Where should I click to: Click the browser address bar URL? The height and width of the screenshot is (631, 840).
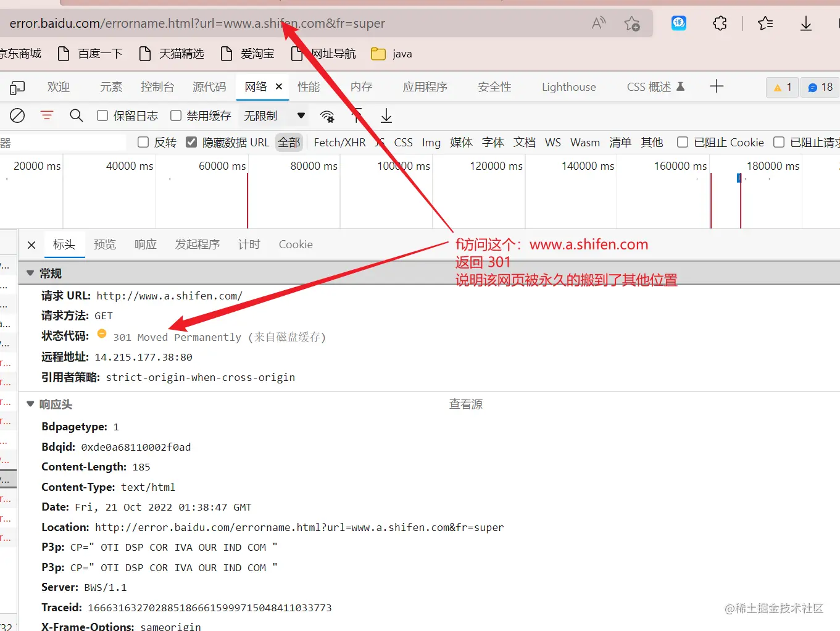[x=198, y=23]
